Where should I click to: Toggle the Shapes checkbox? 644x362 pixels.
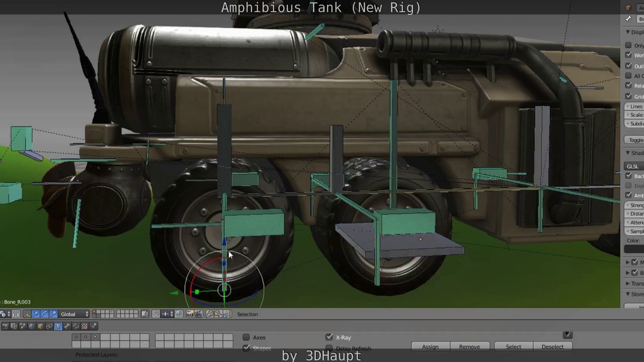coord(246,348)
